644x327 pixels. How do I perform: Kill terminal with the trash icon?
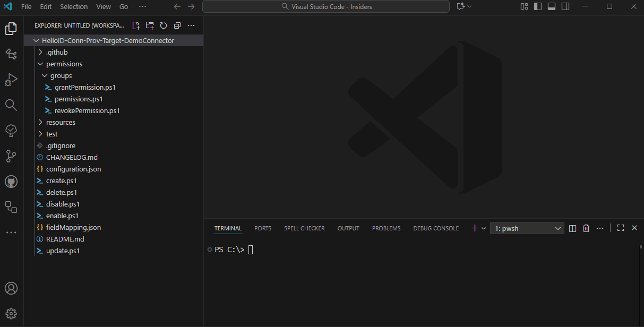click(x=586, y=228)
